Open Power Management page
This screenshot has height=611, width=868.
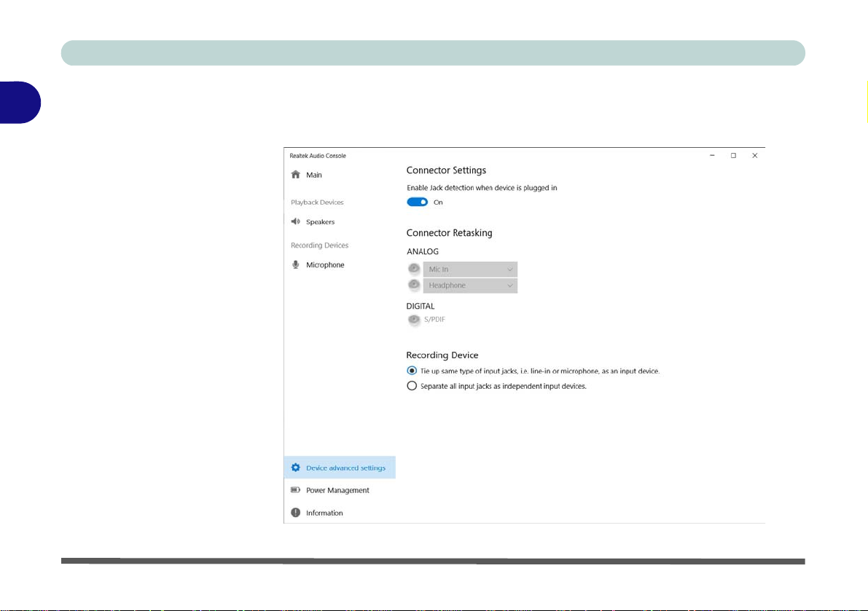(x=337, y=490)
